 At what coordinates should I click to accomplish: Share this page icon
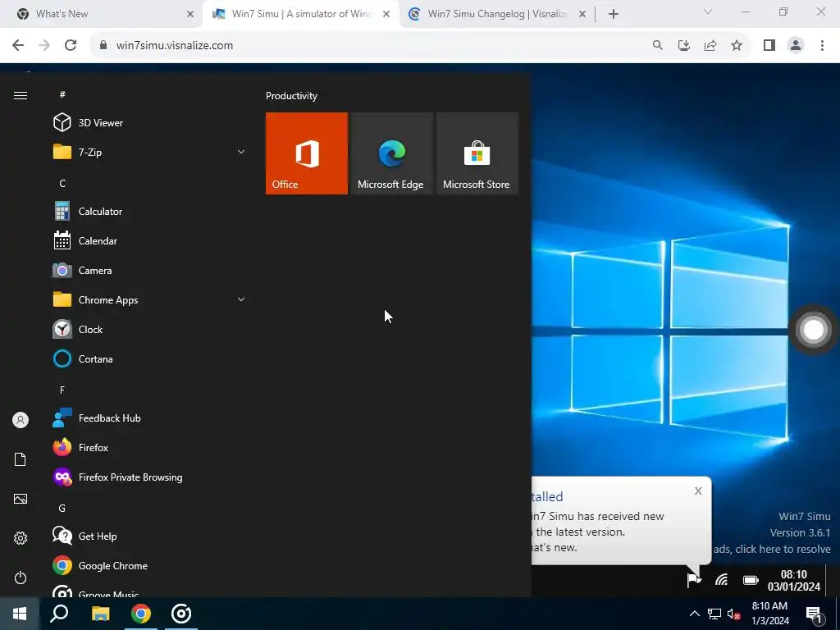click(x=710, y=46)
